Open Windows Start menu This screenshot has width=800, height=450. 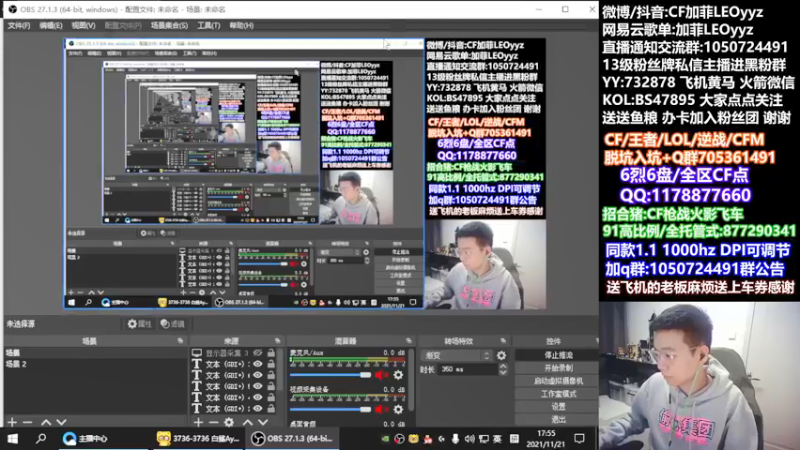[x=12, y=438]
